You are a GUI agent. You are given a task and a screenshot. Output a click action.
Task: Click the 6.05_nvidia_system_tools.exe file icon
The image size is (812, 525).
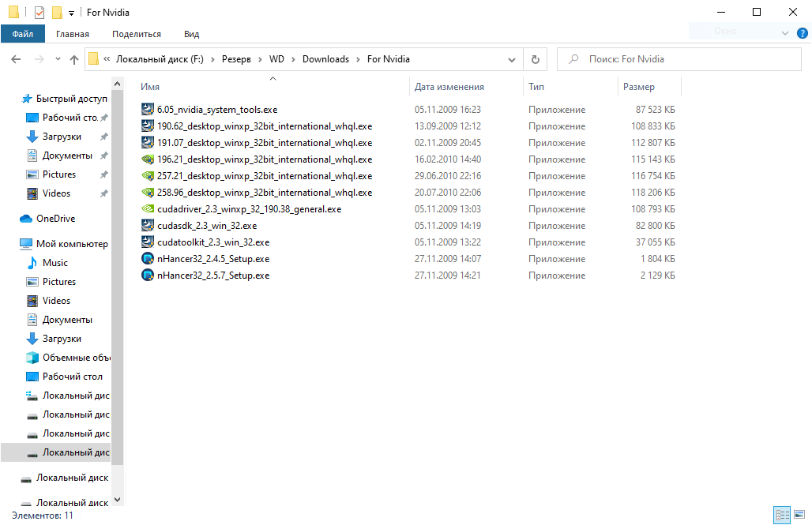point(148,109)
